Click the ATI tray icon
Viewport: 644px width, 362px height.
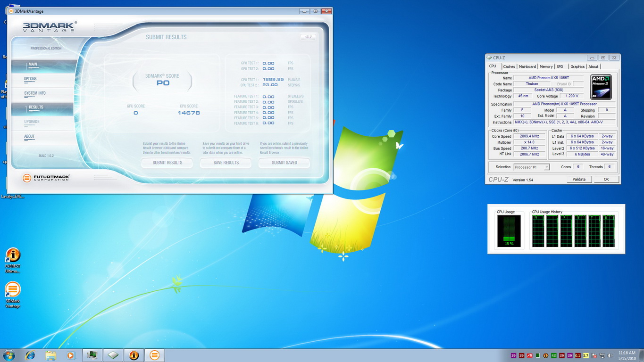530,355
